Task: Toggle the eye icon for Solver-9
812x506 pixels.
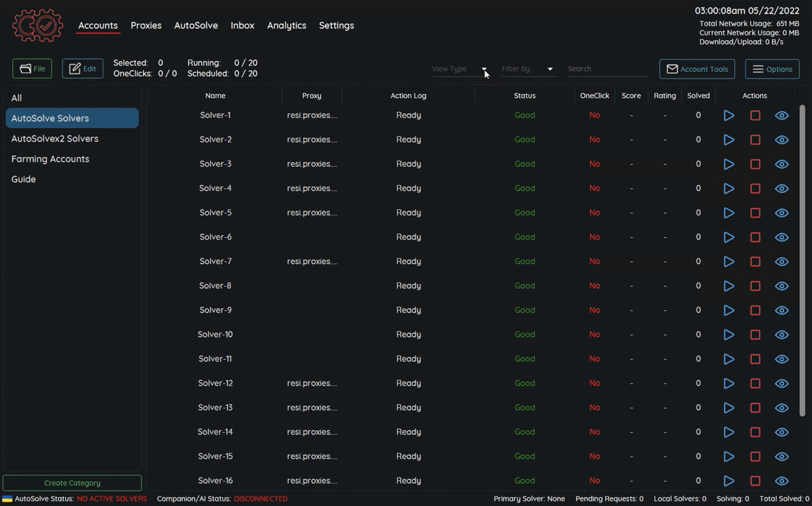Action: [781, 310]
